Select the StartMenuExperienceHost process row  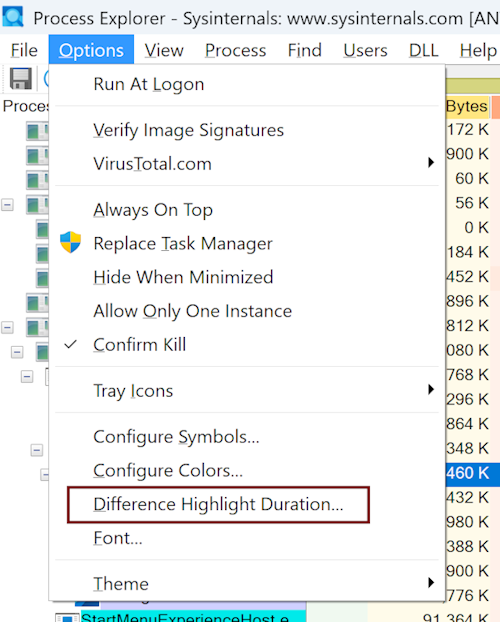point(185,617)
